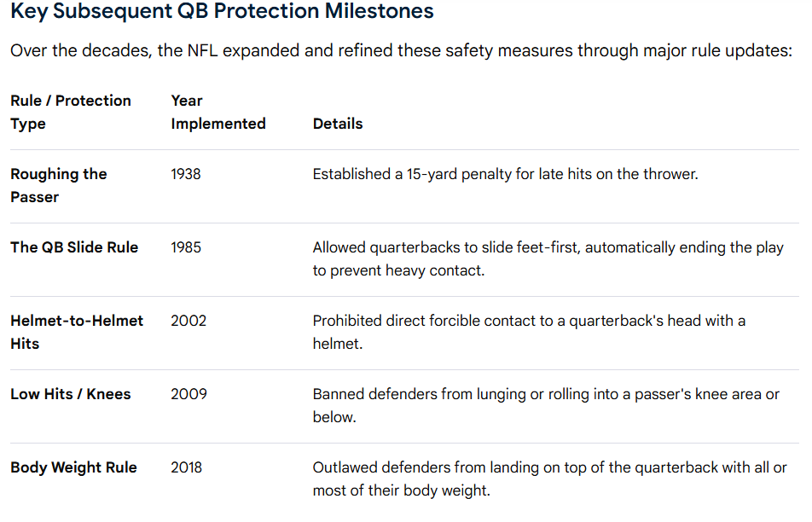The image size is (812, 522).
Task: Click the 'Banned defenders from lunging' details text
Action: [x=547, y=405]
